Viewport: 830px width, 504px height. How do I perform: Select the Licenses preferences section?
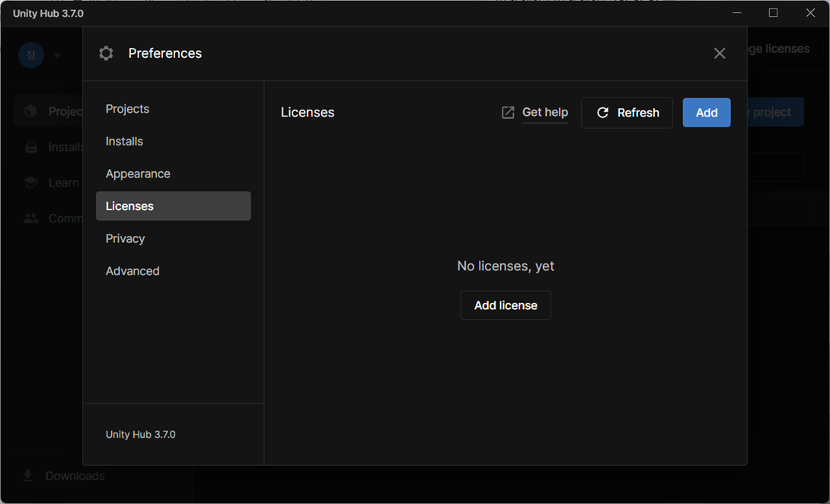tap(173, 206)
